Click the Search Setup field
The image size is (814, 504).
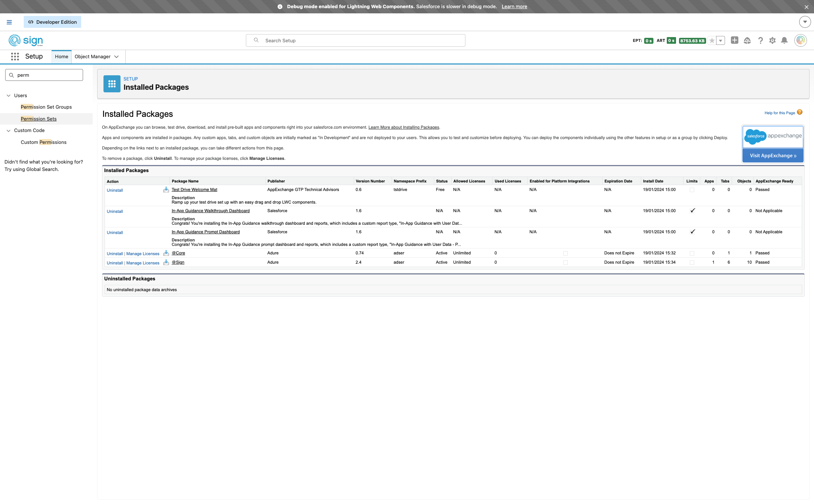355,41
